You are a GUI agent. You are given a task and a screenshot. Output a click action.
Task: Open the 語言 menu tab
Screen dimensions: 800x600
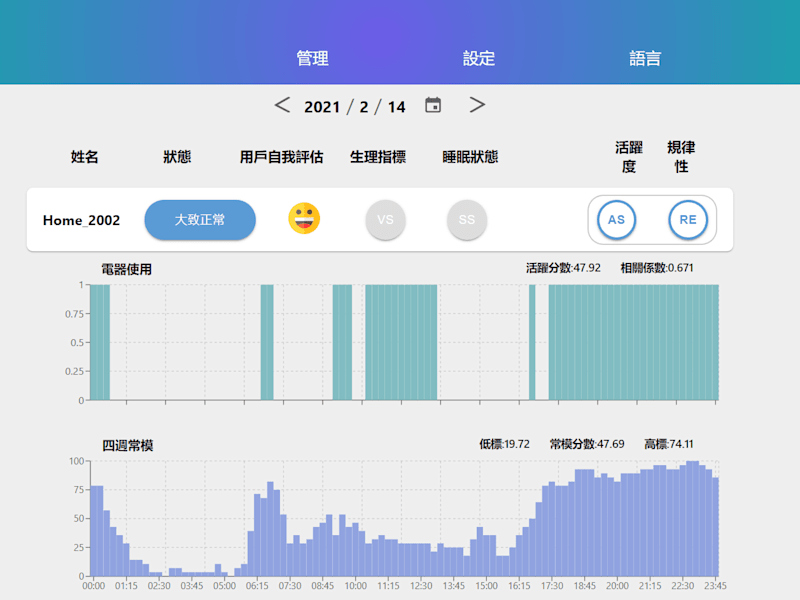tap(645, 58)
